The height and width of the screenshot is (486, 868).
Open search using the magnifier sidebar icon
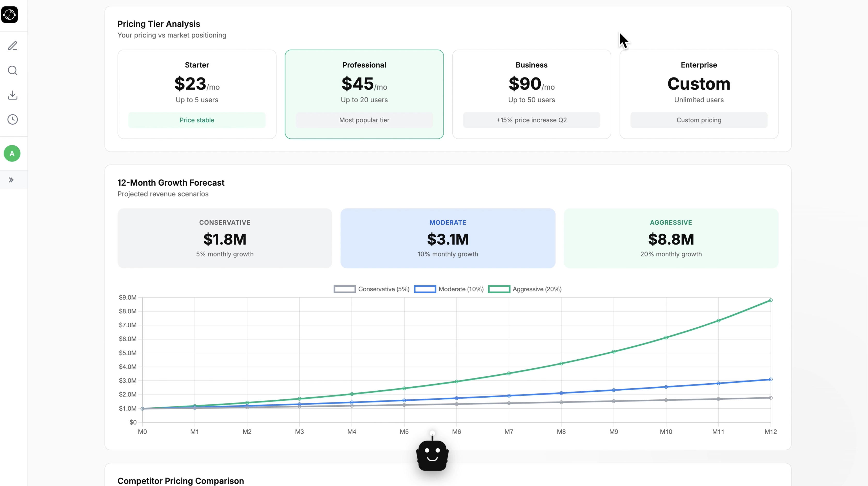click(12, 71)
